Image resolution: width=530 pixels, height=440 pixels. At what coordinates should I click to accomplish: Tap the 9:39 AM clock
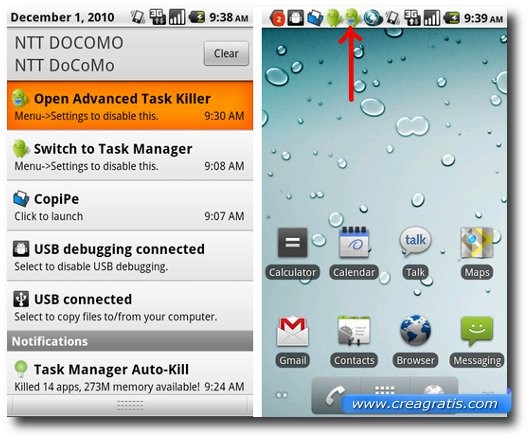pyautogui.click(x=483, y=18)
